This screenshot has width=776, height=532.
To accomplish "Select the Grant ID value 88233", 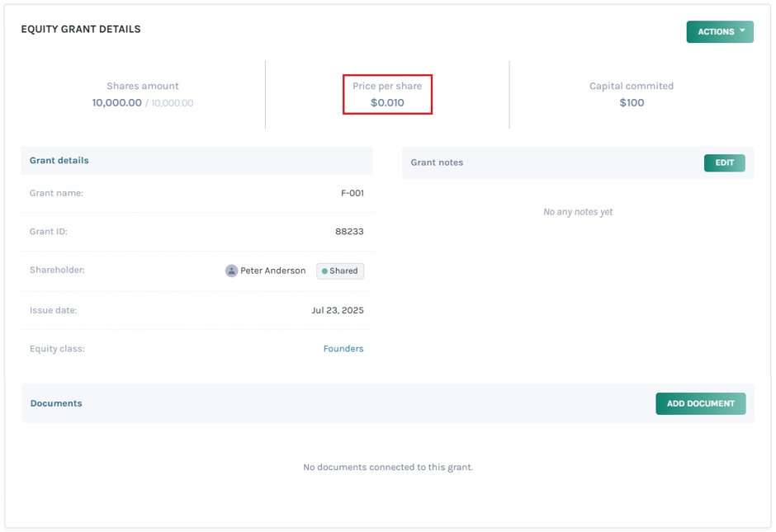I will [349, 232].
